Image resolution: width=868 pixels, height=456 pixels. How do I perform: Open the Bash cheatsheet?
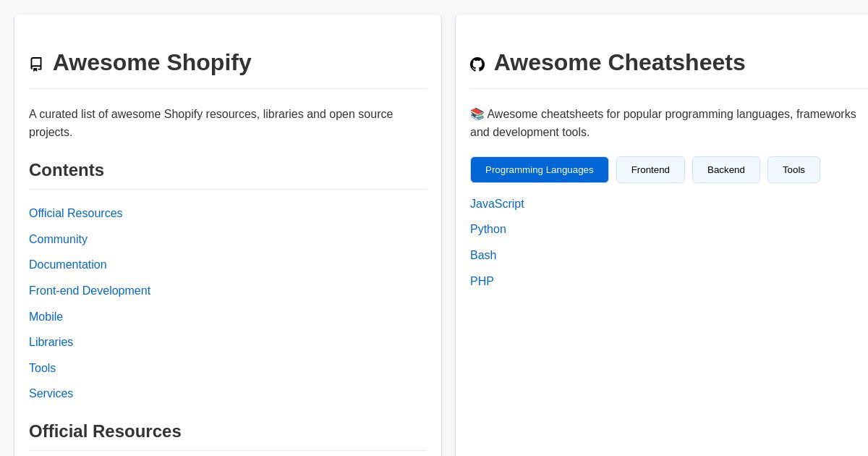483,256
